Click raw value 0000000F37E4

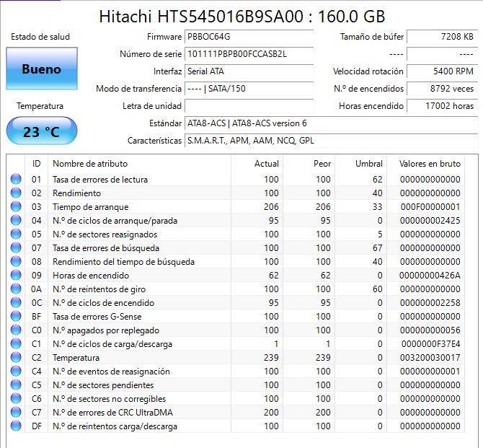pos(430,344)
